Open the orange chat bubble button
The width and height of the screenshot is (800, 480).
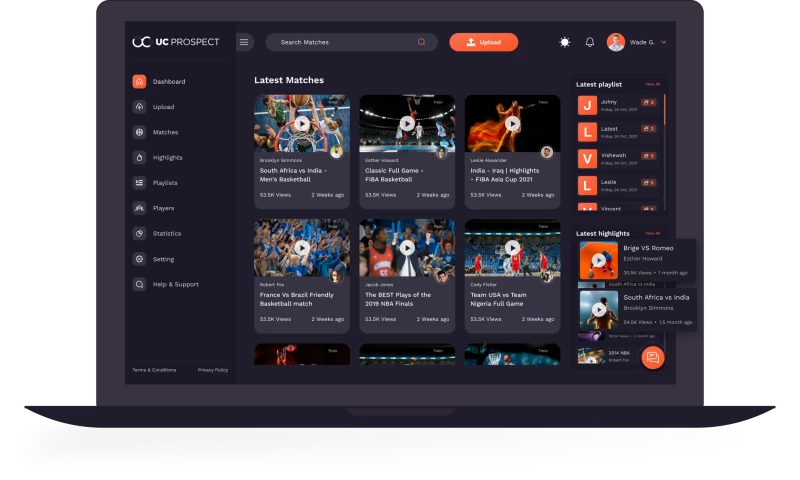pyautogui.click(x=653, y=358)
